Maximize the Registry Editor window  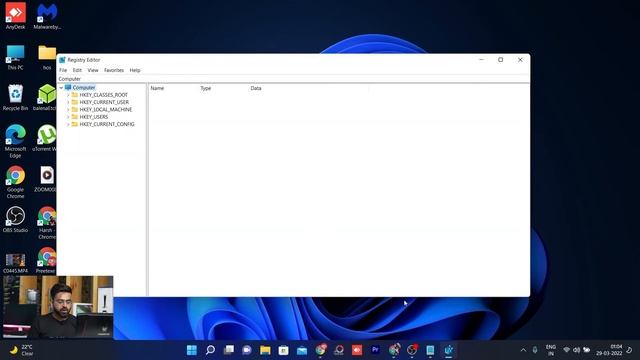pos(500,60)
